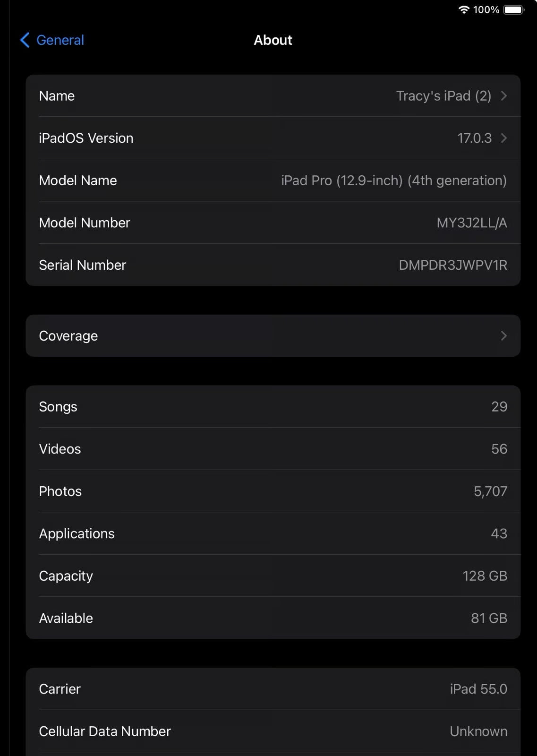
Task: Select the back chevron beside General
Action: coord(24,40)
